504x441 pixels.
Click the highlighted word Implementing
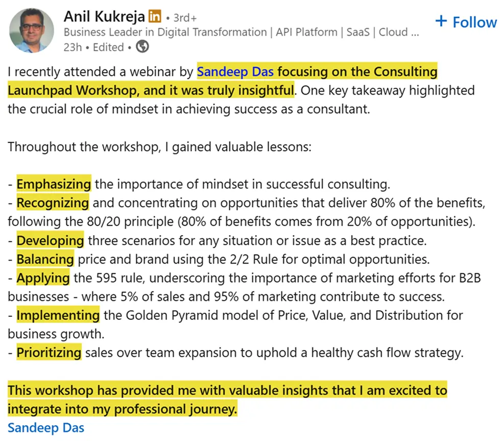pyautogui.click(x=58, y=315)
